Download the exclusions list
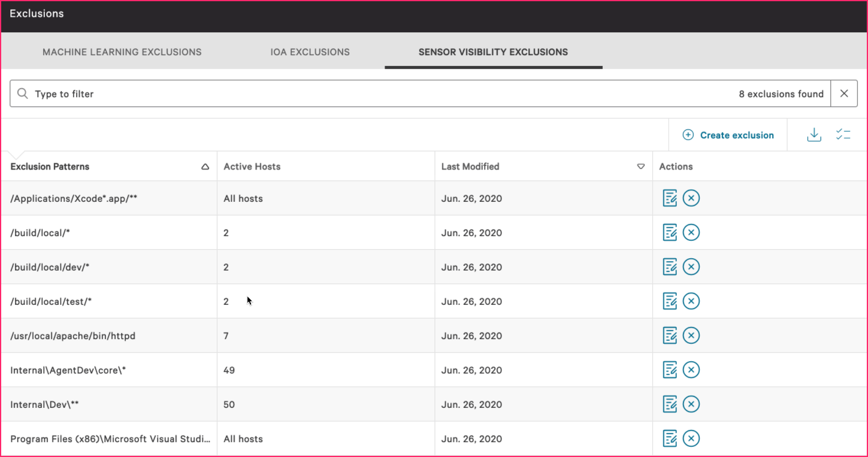This screenshot has width=868, height=457. tap(814, 135)
